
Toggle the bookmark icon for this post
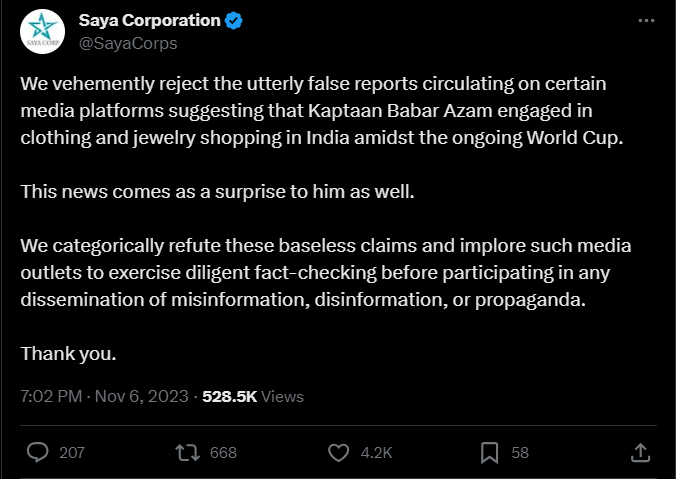click(x=489, y=452)
